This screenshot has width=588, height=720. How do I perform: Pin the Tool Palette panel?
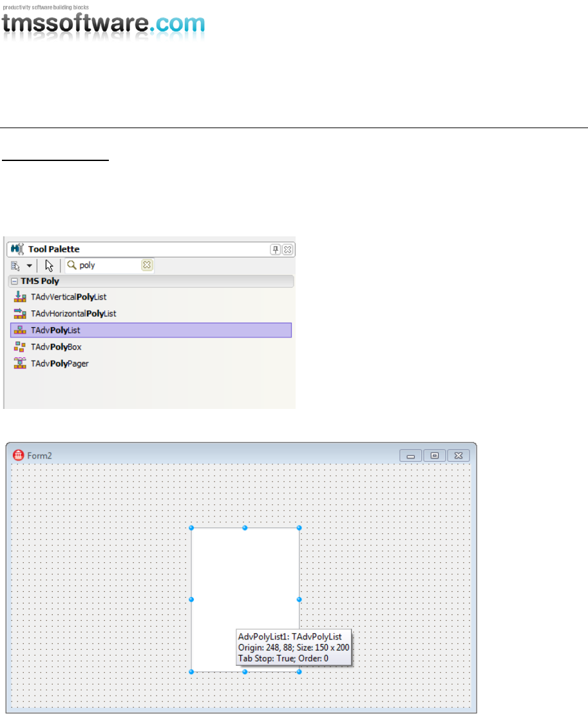pos(275,249)
